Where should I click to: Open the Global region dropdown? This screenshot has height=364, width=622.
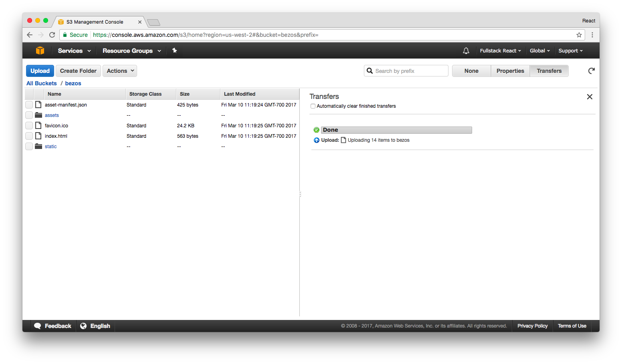tap(540, 51)
